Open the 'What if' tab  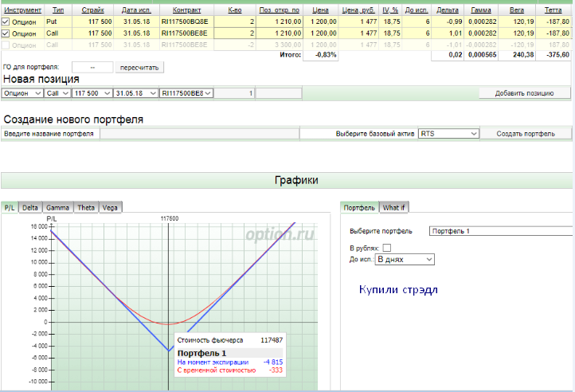(393, 207)
